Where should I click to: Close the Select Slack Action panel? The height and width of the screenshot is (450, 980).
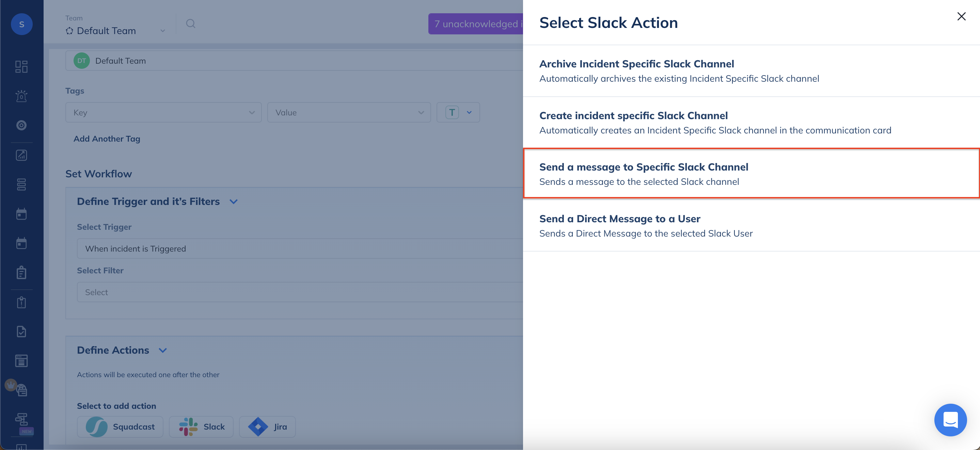click(x=961, y=16)
